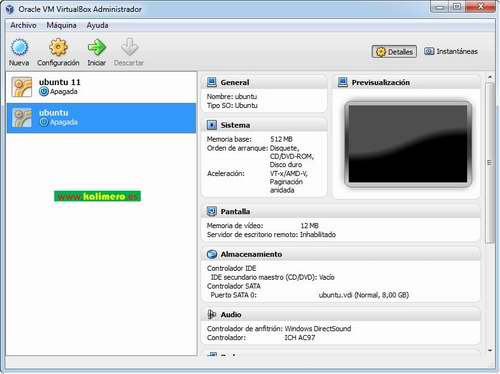
Task: Switch to Instantáneas view
Action: 451,51
